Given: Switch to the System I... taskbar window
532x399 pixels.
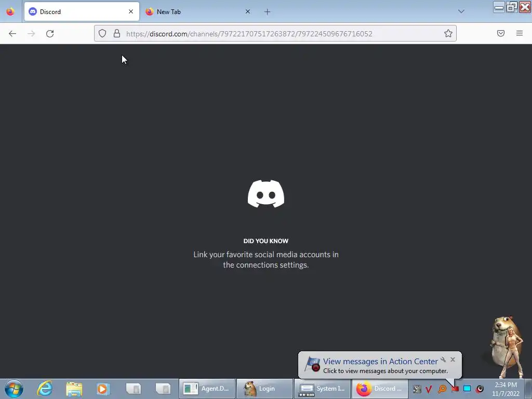Looking at the screenshot, I should point(322,389).
